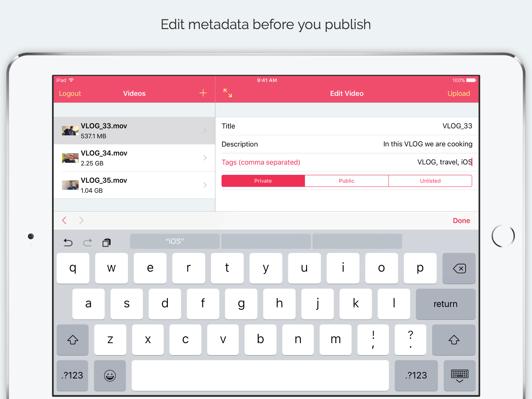Viewport: 532px width, 399px height.
Task: Open VLOG_35.mov row chevron
Action: 205,185
